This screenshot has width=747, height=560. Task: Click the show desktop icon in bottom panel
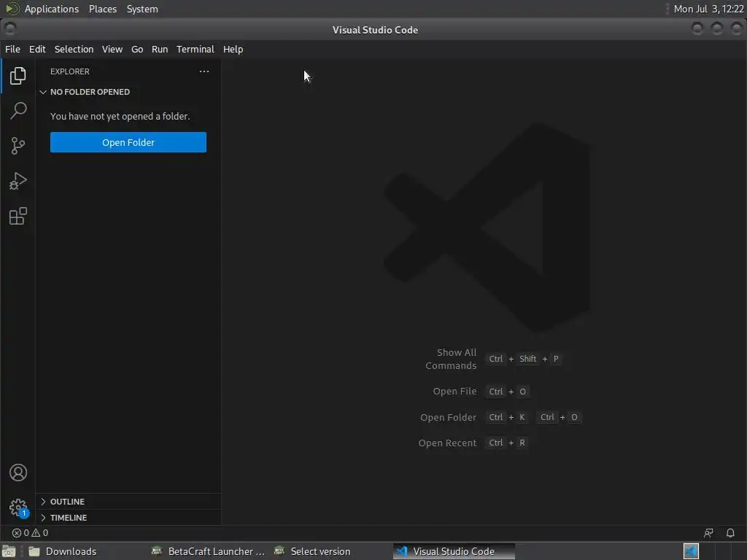[x=9, y=551]
